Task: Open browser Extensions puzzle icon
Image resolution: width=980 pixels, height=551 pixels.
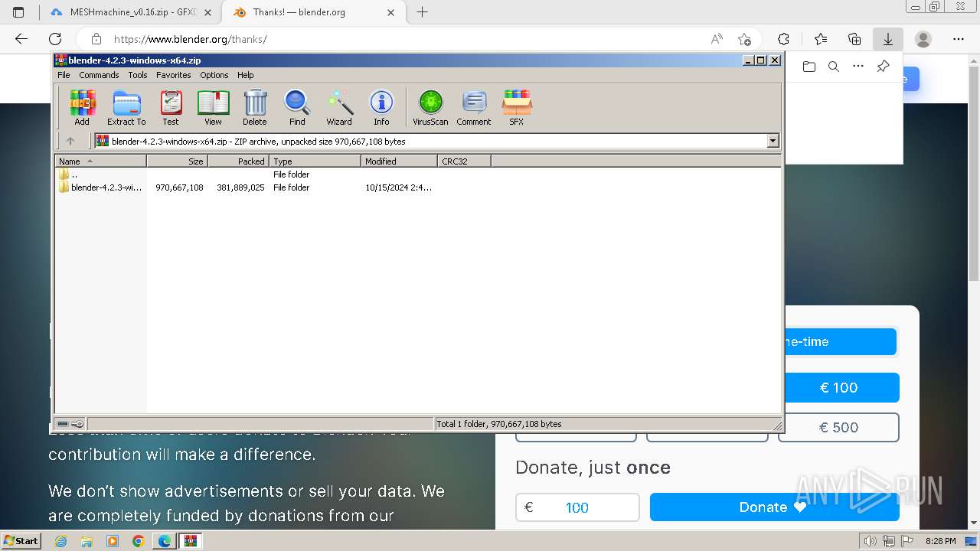Action: point(783,39)
